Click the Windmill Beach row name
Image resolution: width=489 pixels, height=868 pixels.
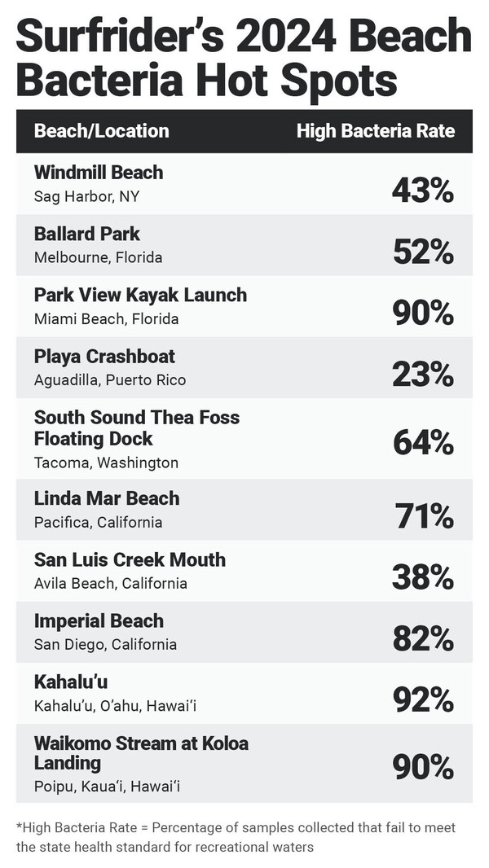[99, 173]
